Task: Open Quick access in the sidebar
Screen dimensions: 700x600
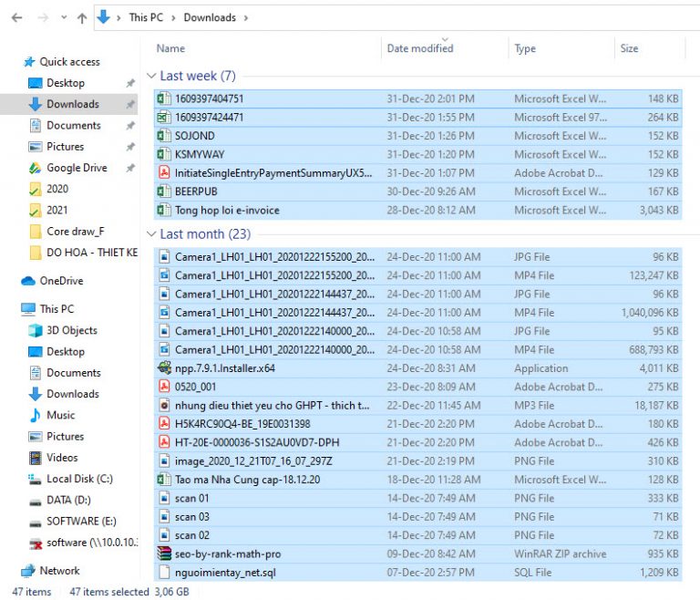Action: [69, 62]
